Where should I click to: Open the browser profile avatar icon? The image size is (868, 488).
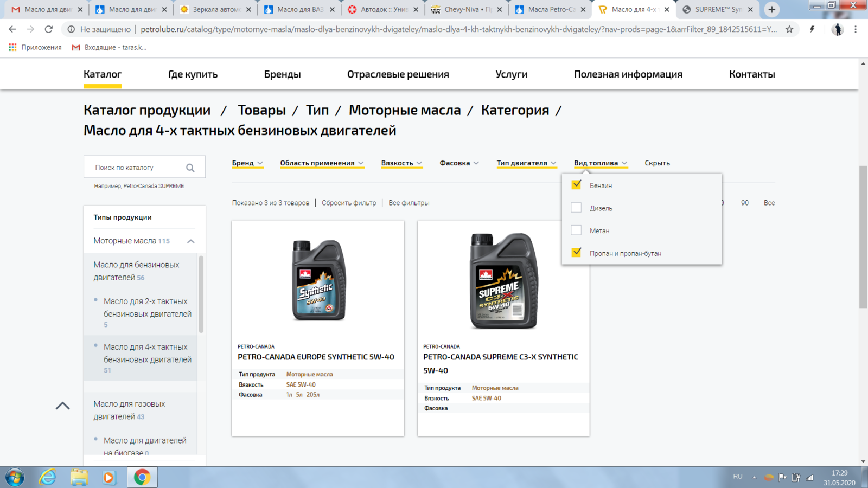point(838,29)
